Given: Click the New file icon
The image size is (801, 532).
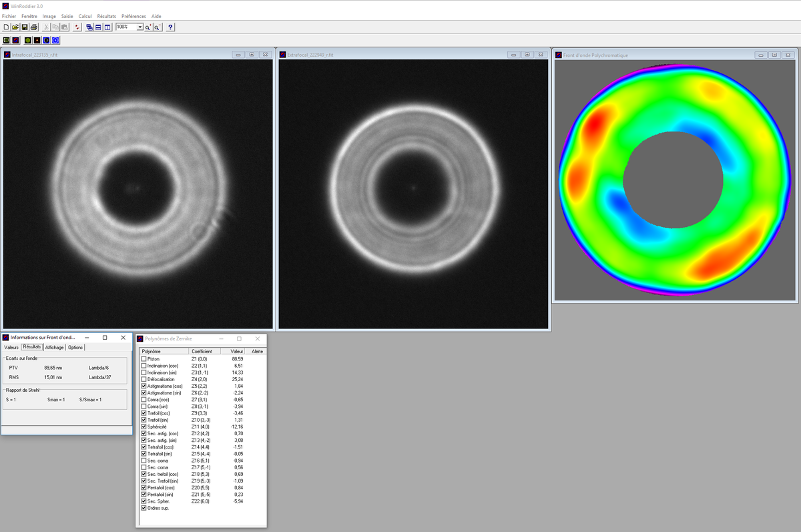Looking at the screenshot, I should 6,27.
